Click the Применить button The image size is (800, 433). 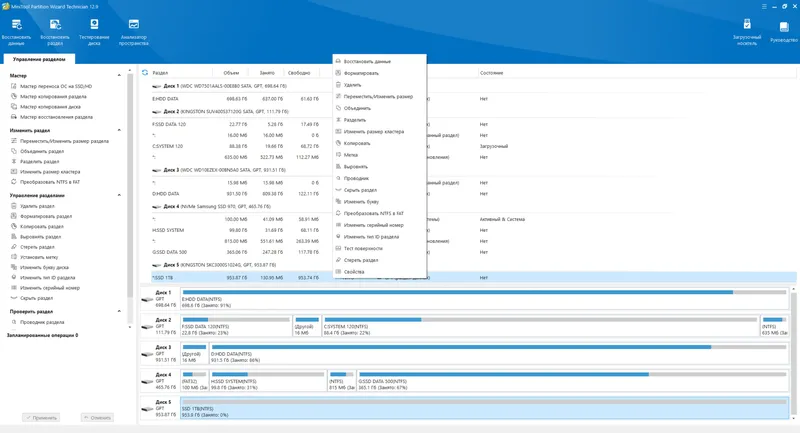[41, 418]
